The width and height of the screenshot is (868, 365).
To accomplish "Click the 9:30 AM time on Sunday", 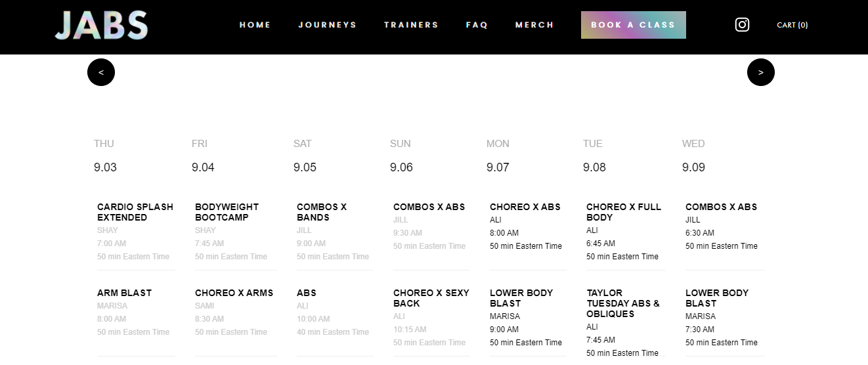I will click(x=408, y=233).
